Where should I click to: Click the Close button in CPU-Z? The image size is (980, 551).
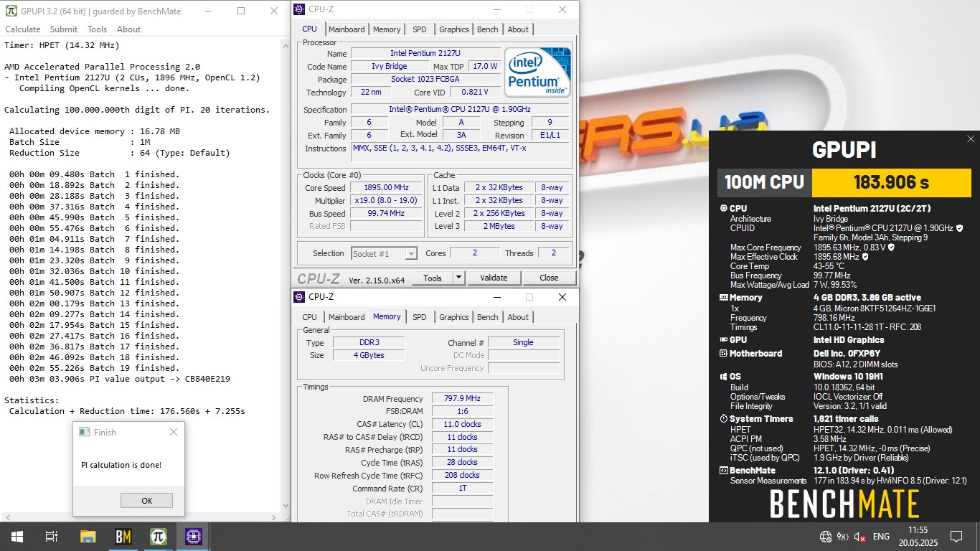point(549,278)
